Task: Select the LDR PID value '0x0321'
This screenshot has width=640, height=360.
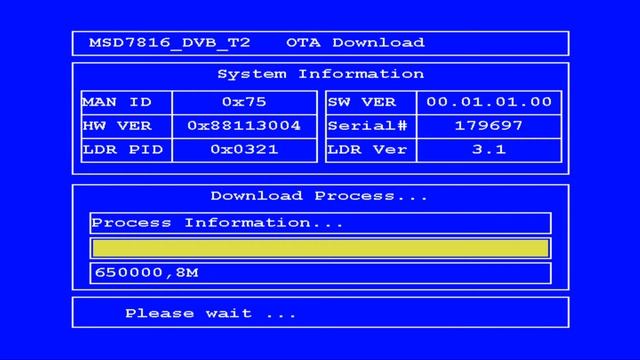Action: 244,149
